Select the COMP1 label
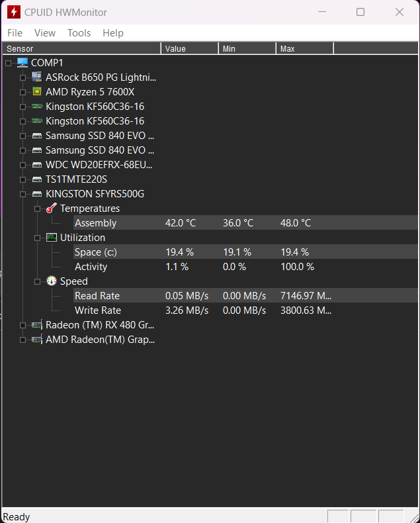 [47, 63]
